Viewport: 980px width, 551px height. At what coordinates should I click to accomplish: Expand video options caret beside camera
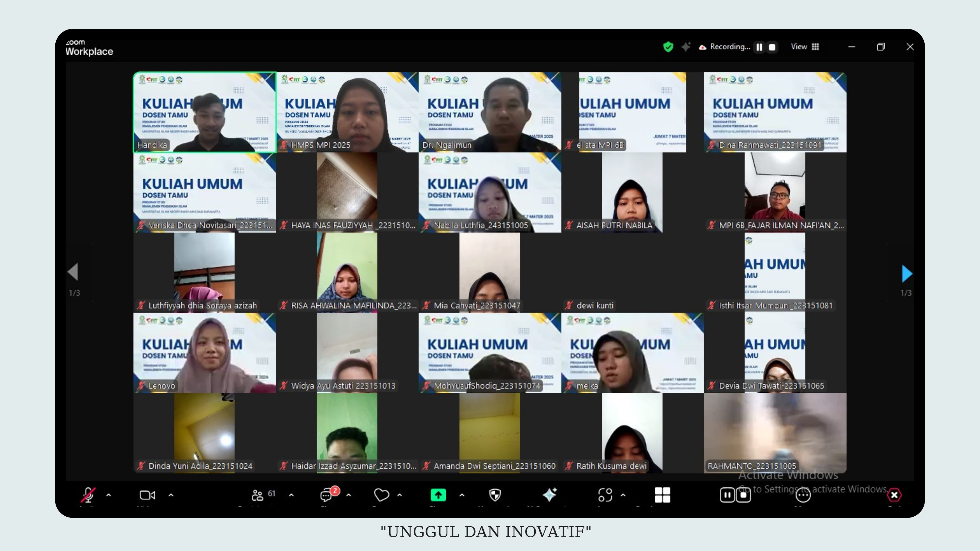pos(171,495)
